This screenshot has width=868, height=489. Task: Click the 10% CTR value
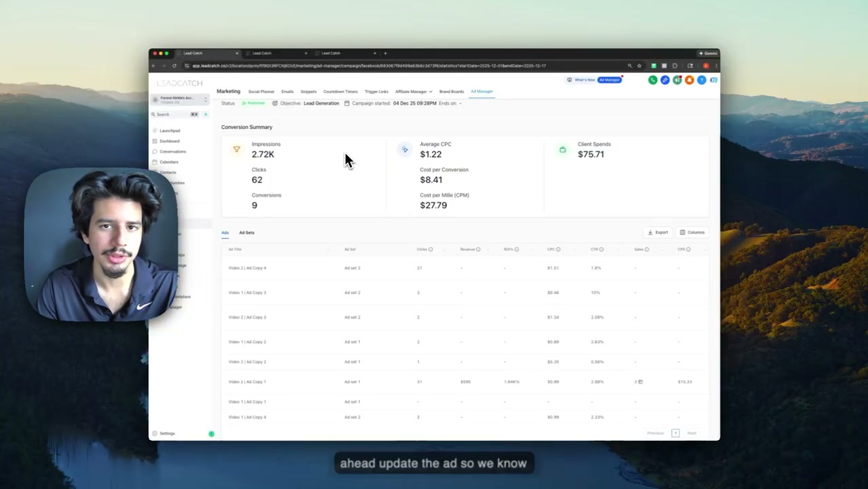595,293
